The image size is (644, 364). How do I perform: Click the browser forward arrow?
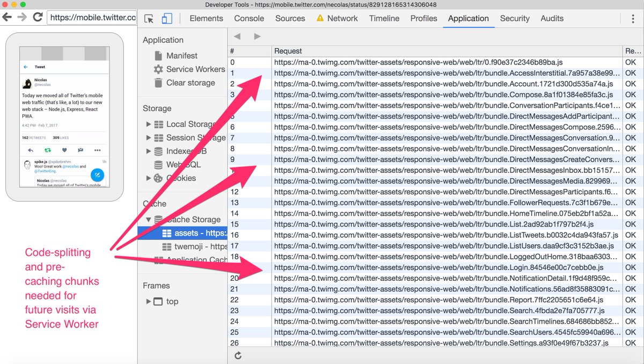click(23, 17)
